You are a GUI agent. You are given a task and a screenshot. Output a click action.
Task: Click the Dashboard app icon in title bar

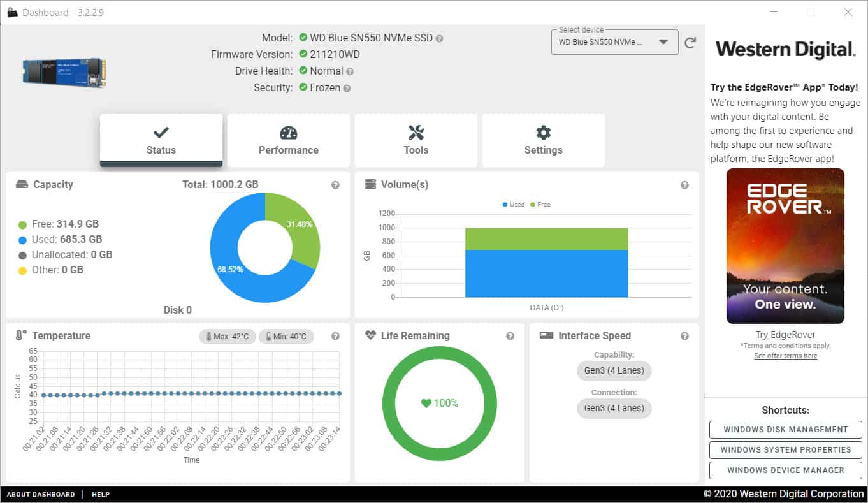(x=12, y=12)
